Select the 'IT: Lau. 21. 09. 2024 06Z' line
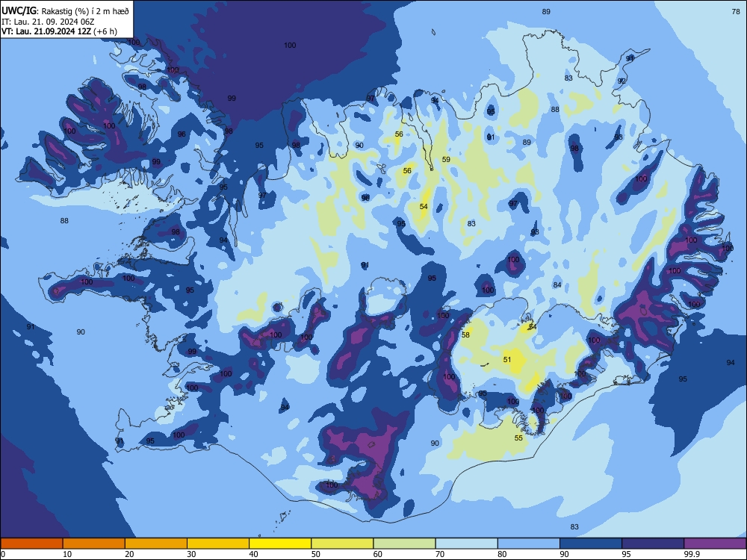The width and height of the screenshot is (747, 560). pos(48,22)
